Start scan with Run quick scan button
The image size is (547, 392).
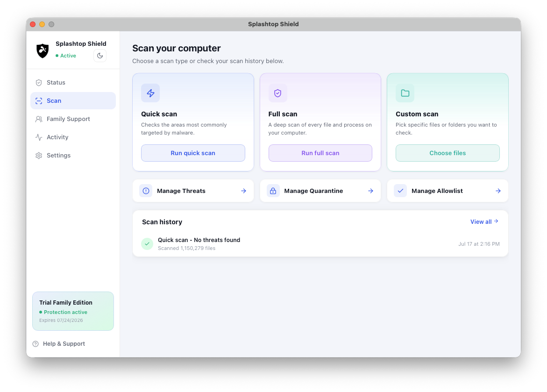193,153
